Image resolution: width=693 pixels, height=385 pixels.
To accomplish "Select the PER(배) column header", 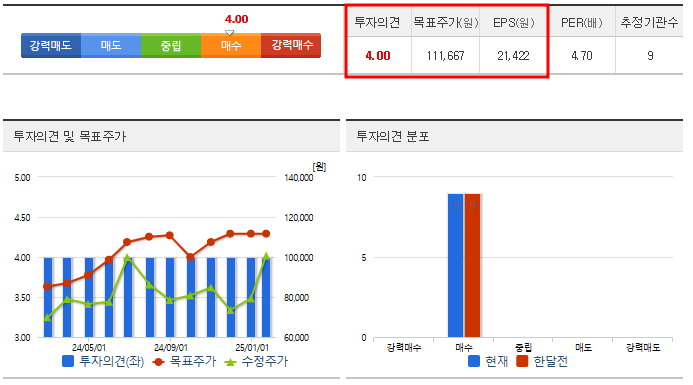I will coord(582,23).
